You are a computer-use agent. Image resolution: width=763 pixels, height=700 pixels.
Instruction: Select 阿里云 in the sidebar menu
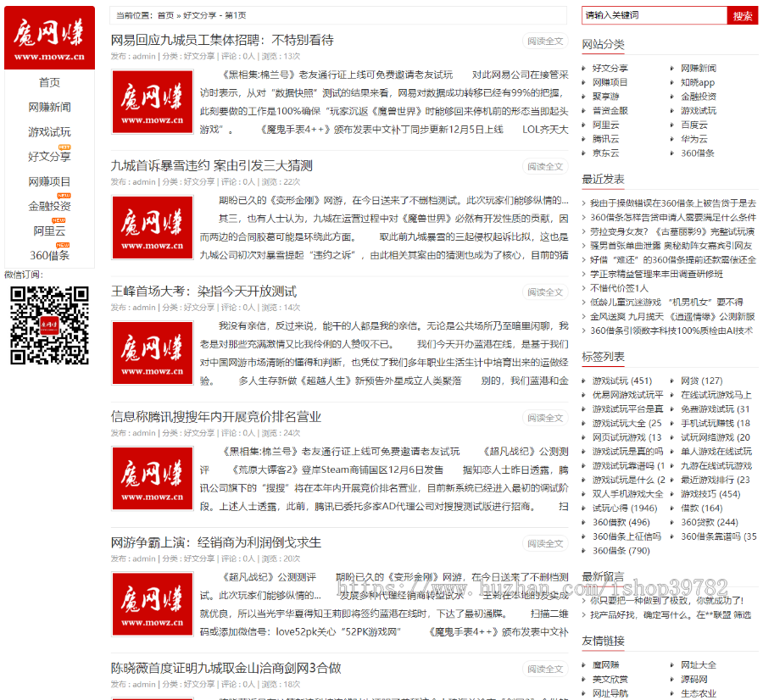50,231
